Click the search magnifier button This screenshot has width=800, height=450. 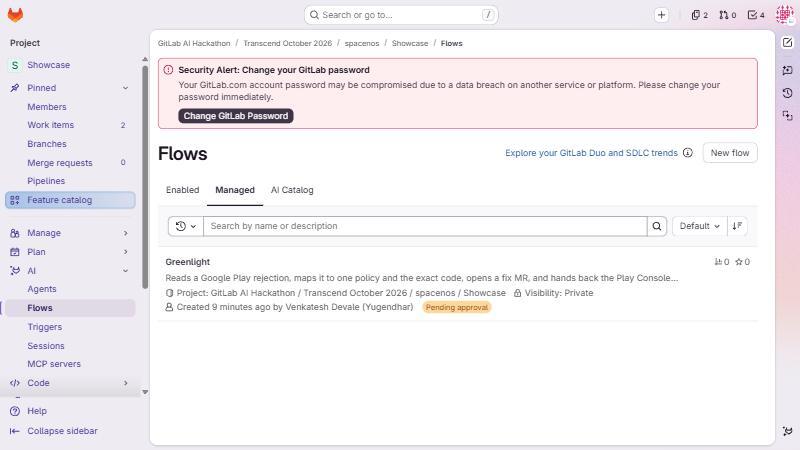coord(657,226)
